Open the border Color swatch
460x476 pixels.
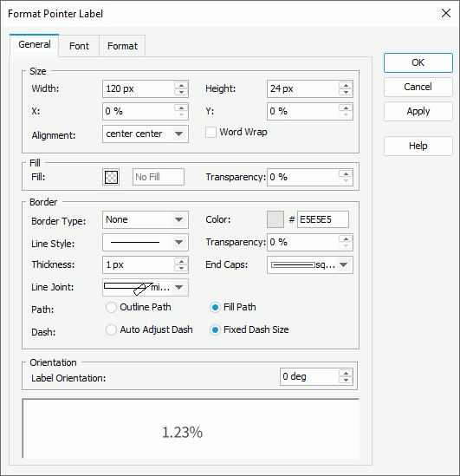275,219
